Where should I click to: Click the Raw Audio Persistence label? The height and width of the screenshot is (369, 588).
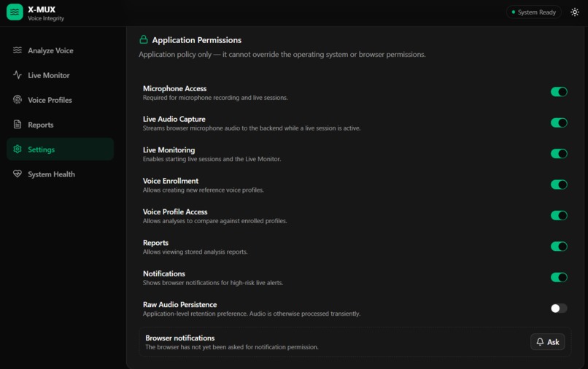[179, 305]
